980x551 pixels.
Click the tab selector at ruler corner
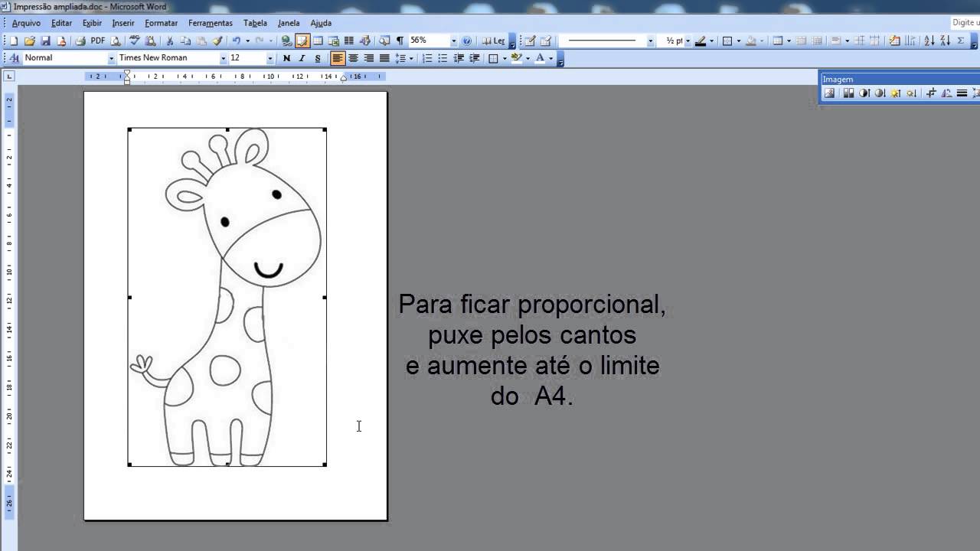click(x=9, y=77)
